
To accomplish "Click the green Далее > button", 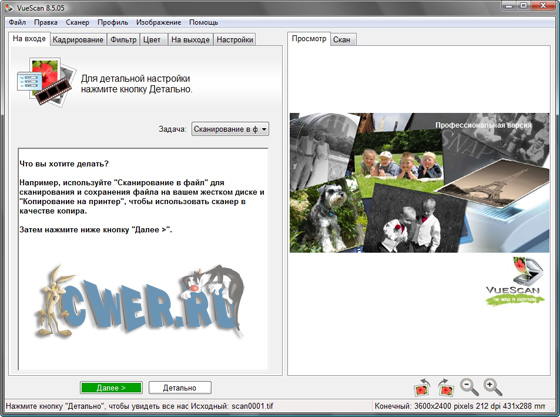I will [111, 388].
